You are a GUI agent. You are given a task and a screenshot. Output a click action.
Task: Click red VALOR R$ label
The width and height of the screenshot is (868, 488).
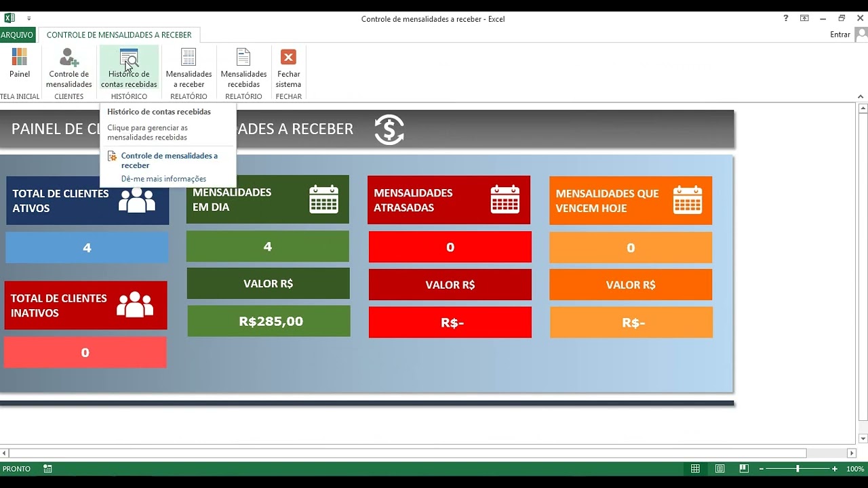(x=450, y=285)
